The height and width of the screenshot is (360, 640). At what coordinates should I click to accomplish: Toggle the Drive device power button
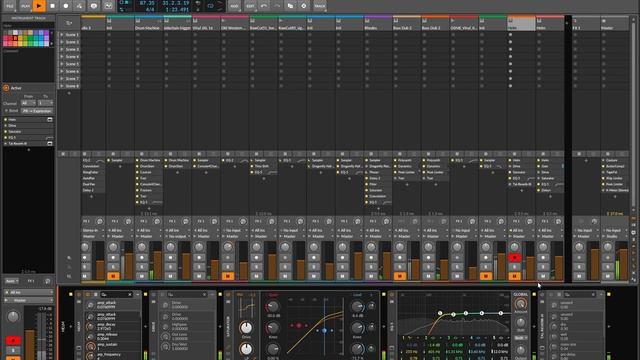point(153,294)
